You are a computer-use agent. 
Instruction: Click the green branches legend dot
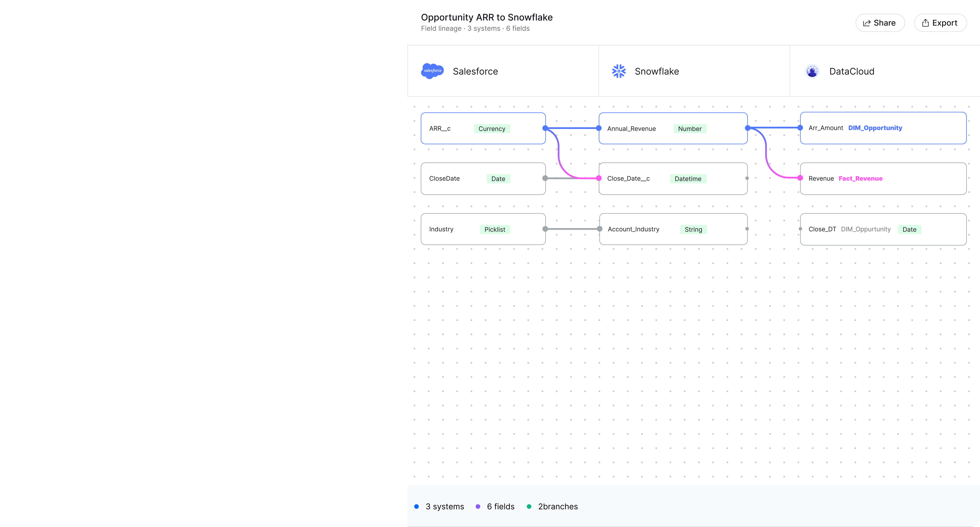coord(529,507)
